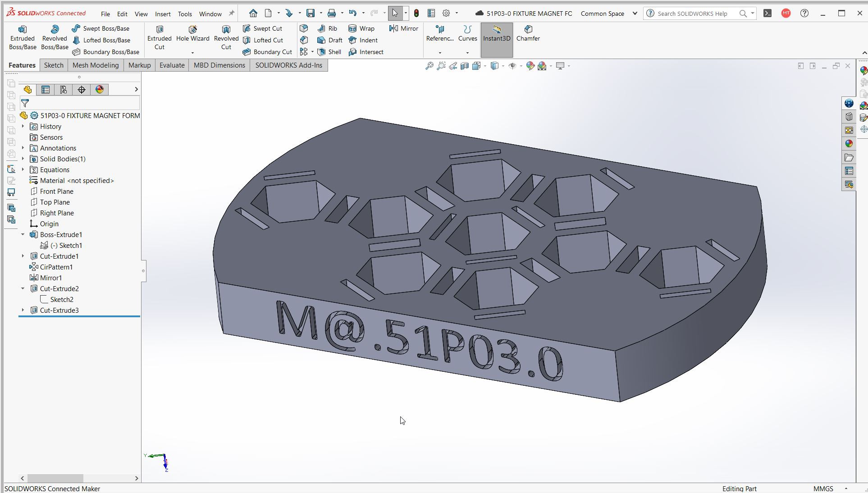This screenshot has height=493, width=868.
Task: Open the File menu
Action: (105, 14)
